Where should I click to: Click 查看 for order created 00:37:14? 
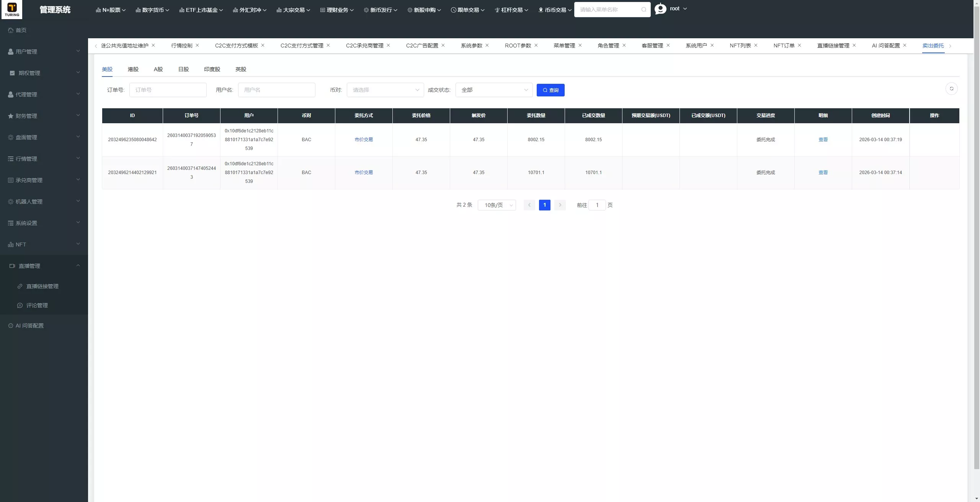pos(823,173)
